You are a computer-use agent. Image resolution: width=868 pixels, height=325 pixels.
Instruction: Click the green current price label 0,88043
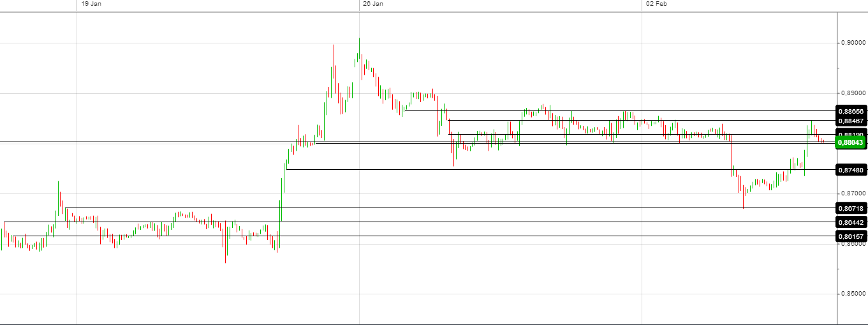(x=851, y=143)
